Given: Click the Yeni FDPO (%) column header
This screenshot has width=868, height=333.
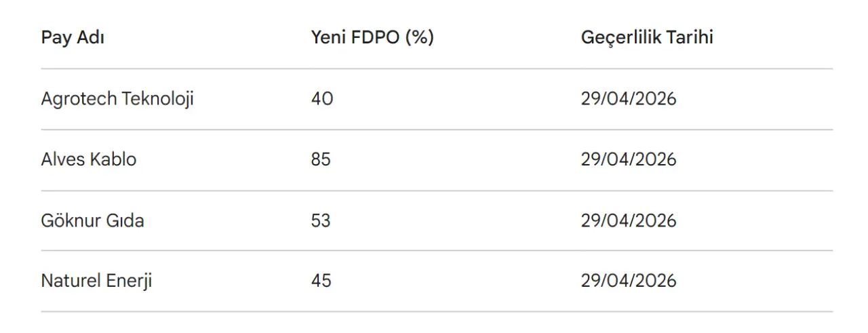Looking at the screenshot, I should pyautogui.click(x=372, y=37).
